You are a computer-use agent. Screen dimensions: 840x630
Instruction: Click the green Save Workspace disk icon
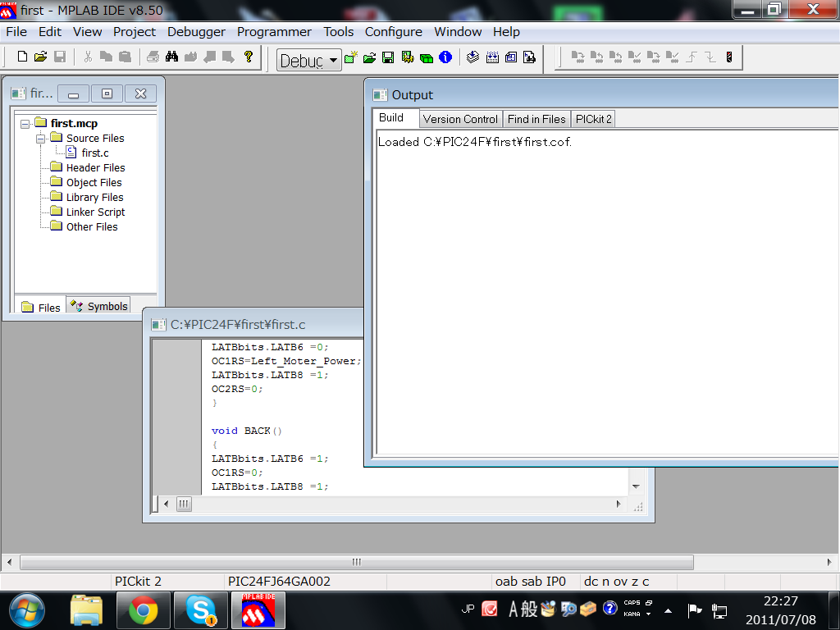[x=388, y=57]
